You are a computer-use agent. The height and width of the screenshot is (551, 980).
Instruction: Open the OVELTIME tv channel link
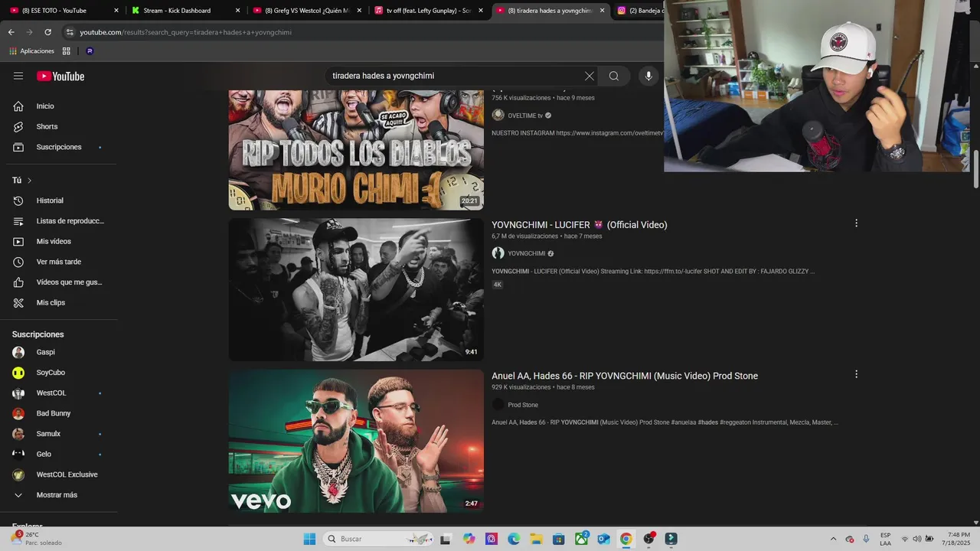(525, 116)
